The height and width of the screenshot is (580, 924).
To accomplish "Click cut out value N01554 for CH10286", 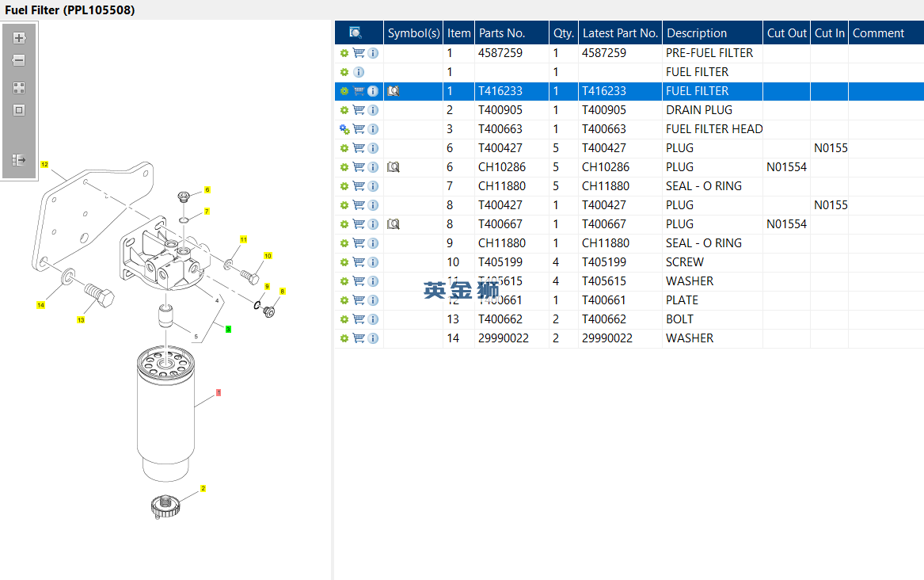I will coord(786,167).
